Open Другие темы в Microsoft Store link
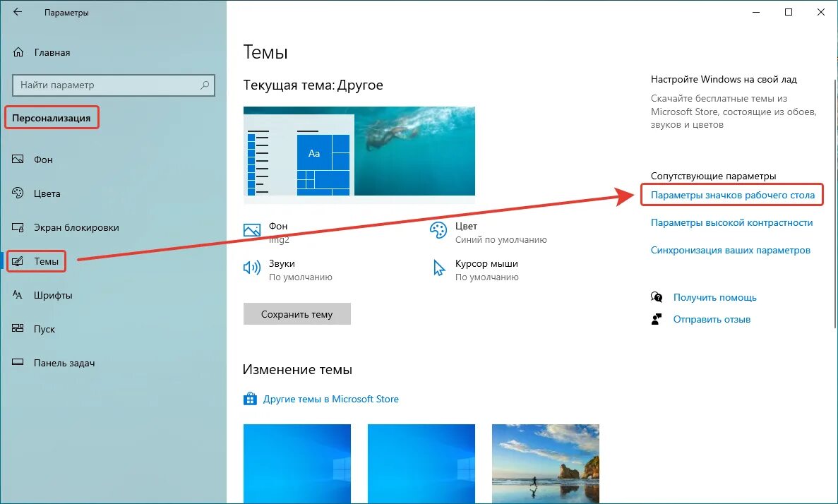Screen dimensions: 838x504 [331, 399]
